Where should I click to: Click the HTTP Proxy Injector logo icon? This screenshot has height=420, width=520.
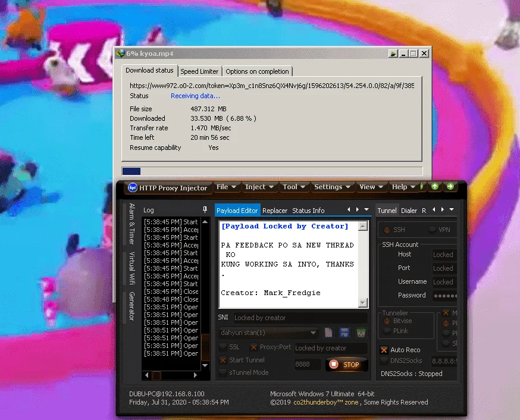coord(133,187)
